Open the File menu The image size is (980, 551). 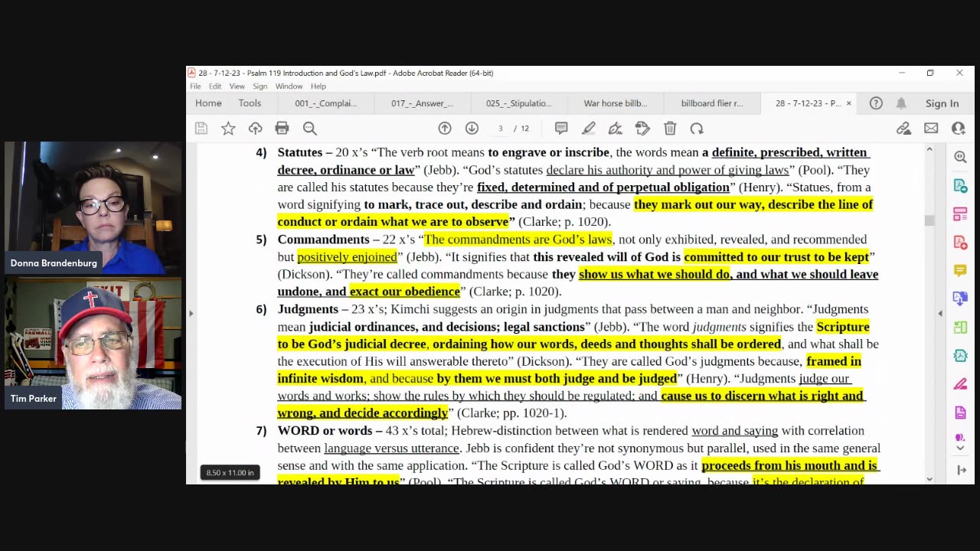pyautogui.click(x=195, y=86)
